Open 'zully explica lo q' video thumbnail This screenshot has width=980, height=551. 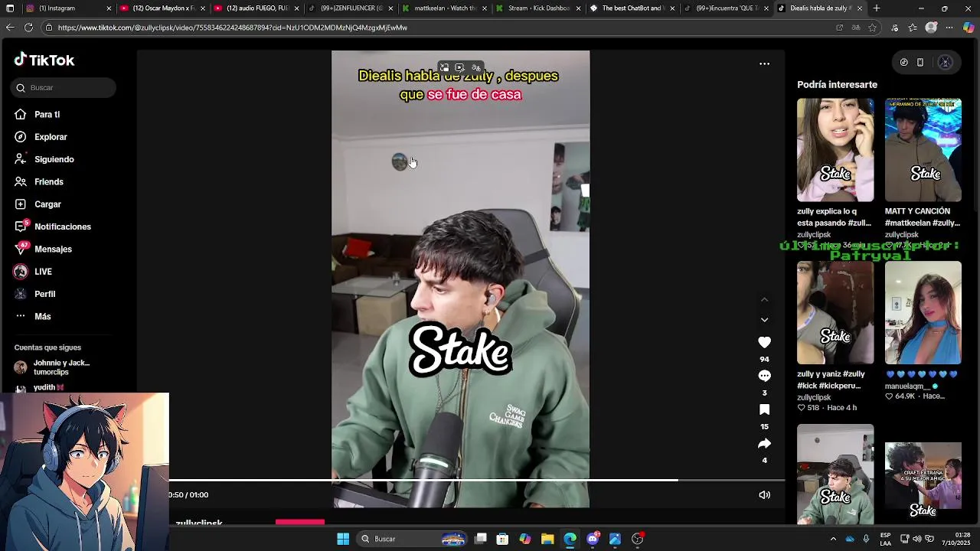click(x=835, y=150)
